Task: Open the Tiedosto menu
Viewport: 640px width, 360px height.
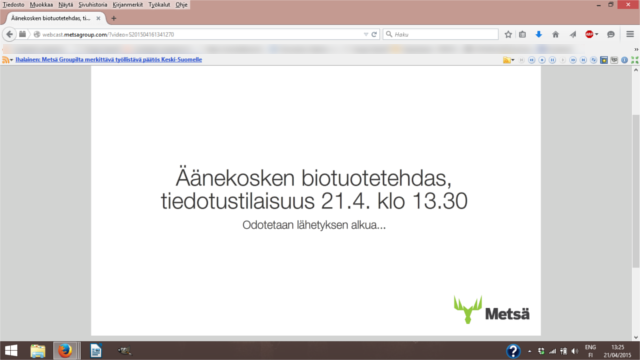Action: 13,4
